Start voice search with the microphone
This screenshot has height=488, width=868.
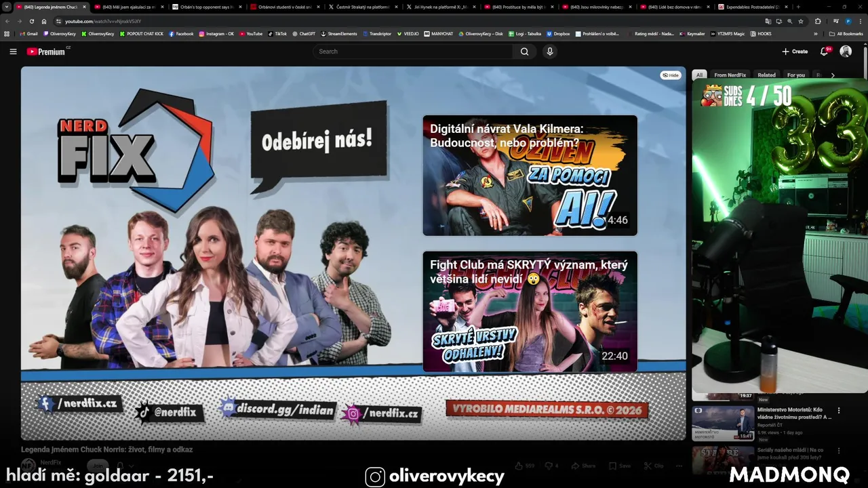(x=550, y=52)
